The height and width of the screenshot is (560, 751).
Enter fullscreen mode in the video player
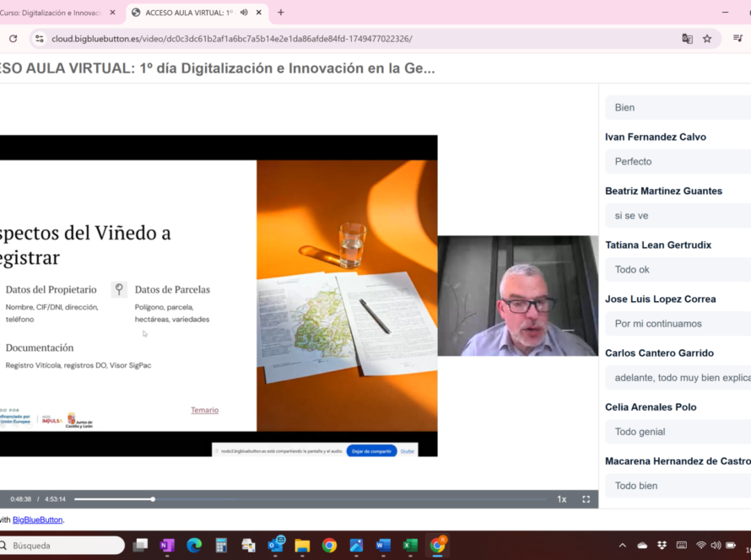[586, 499]
